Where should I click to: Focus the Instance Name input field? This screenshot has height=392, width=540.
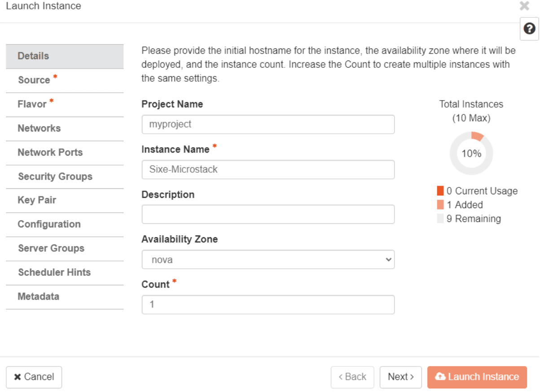click(x=268, y=170)
